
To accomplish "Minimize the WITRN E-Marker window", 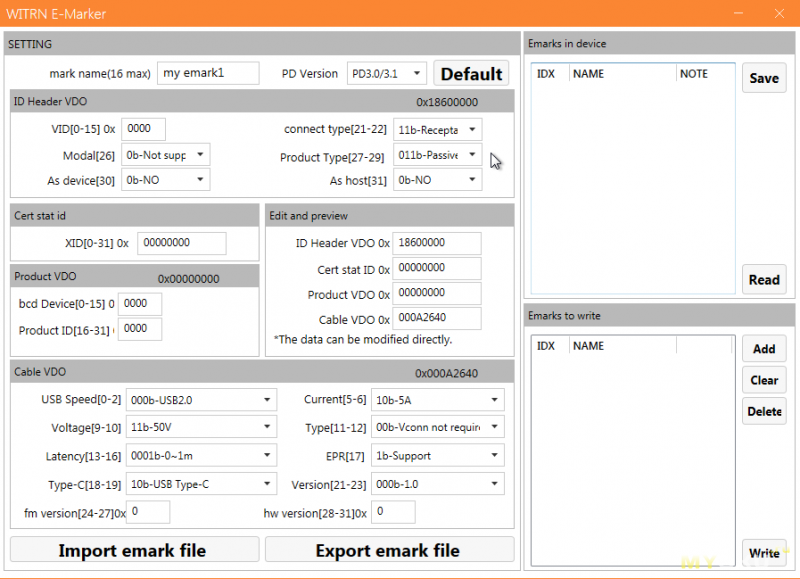I will 738,13.
